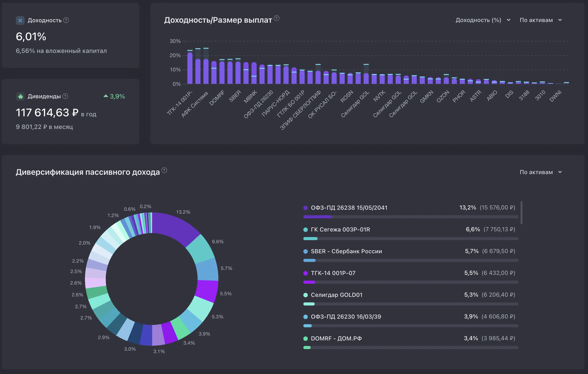The height and width of the screenshot is (374, 588).
Task: Click the SBER axis label in bar chart
Action: (235, 96)
